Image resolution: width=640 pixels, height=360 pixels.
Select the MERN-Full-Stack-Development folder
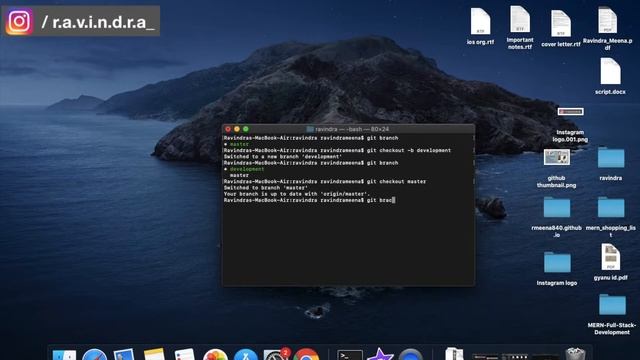[x=612, y=315]
